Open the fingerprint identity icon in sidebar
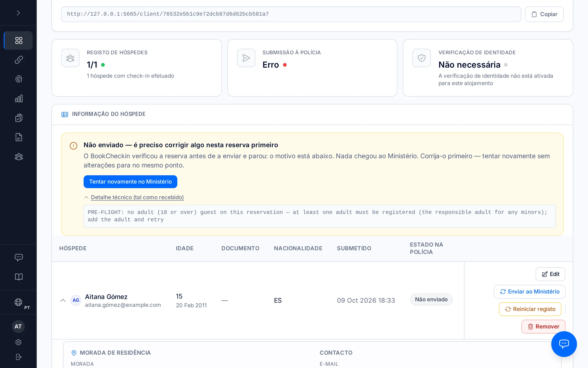588x368 pixels. pyautogui.click(x=18, y=79)
